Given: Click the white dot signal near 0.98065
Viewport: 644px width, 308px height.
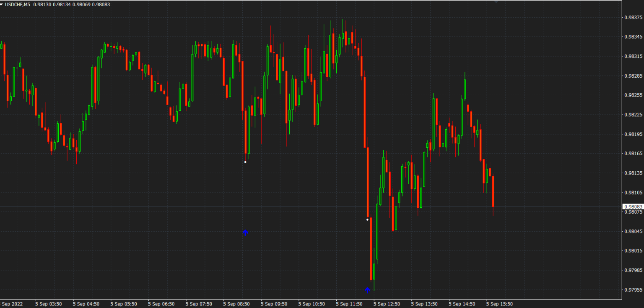Looking at the screenshot, I should (x=367, y=219).
